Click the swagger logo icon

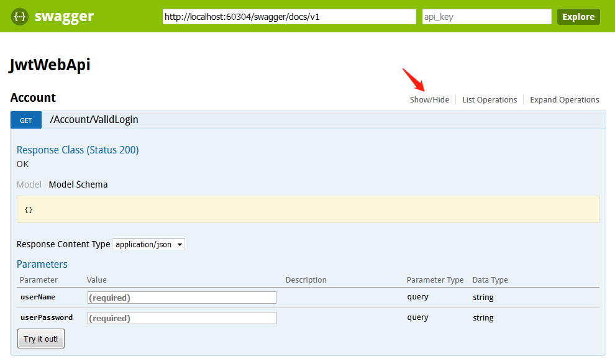pos(20,17)
